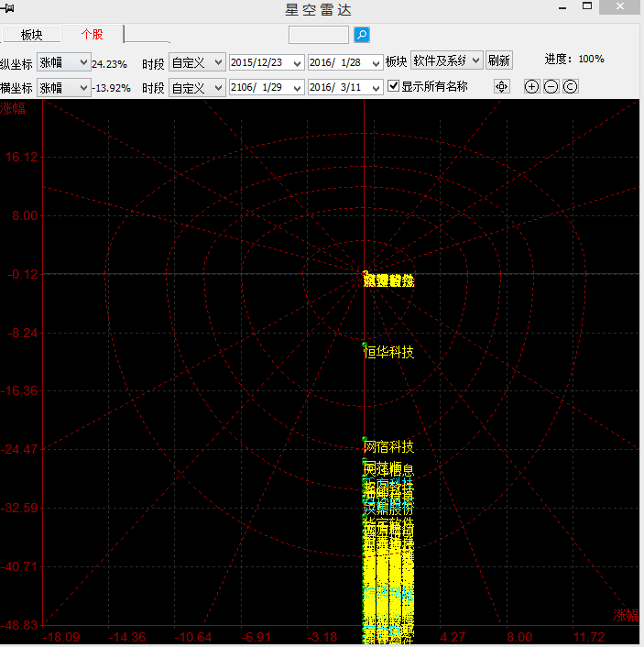Click the 恒华科技 stock point label
This screenshot has width=644, height=647.
coord(388,352)
